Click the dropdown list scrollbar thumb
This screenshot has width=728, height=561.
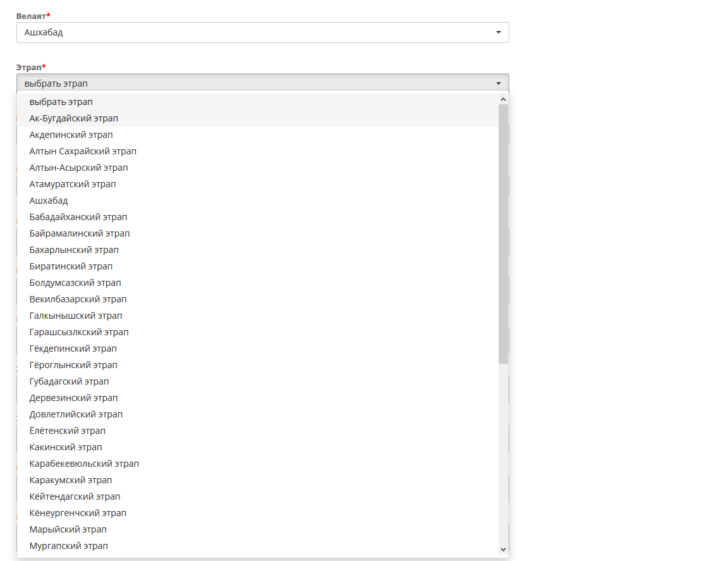click(x=503, y=234)
